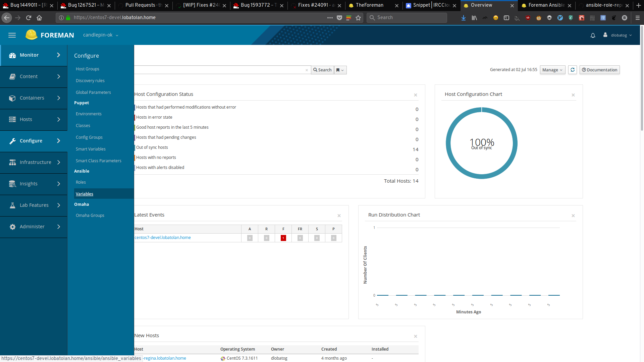Screen dimensions: 644x362
Task: Click the Configure wrench icon
Action: tap(12, 141)
